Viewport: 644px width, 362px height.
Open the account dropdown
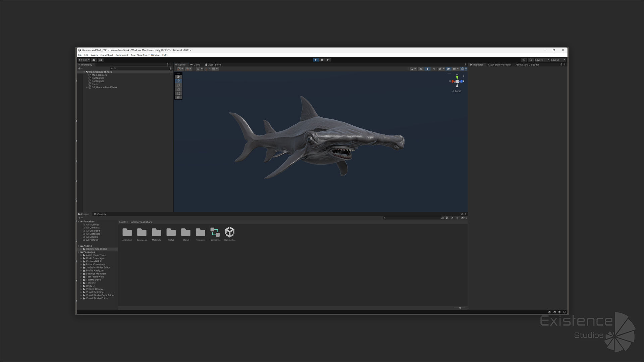click(x=84, y=60)
